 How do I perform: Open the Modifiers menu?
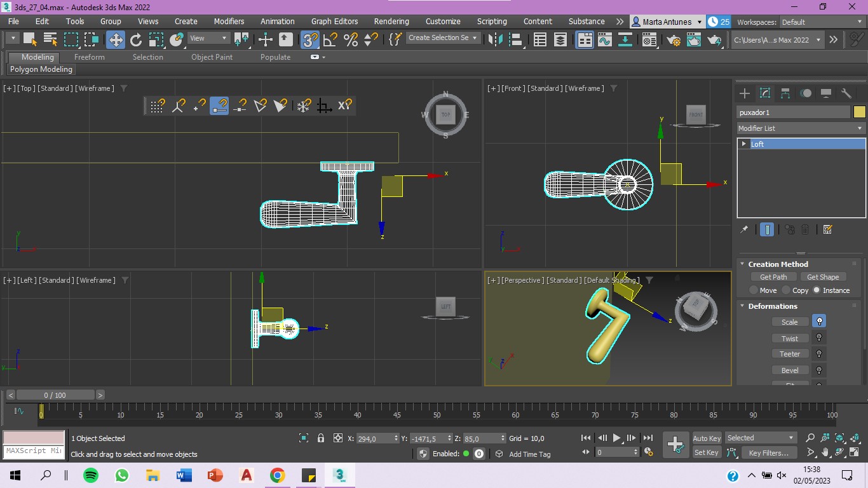(229, 21)
